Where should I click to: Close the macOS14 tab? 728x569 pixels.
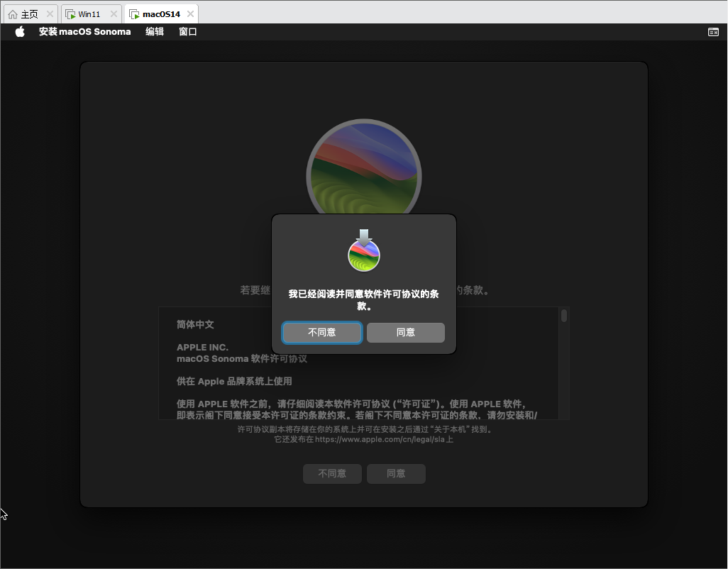190,14
